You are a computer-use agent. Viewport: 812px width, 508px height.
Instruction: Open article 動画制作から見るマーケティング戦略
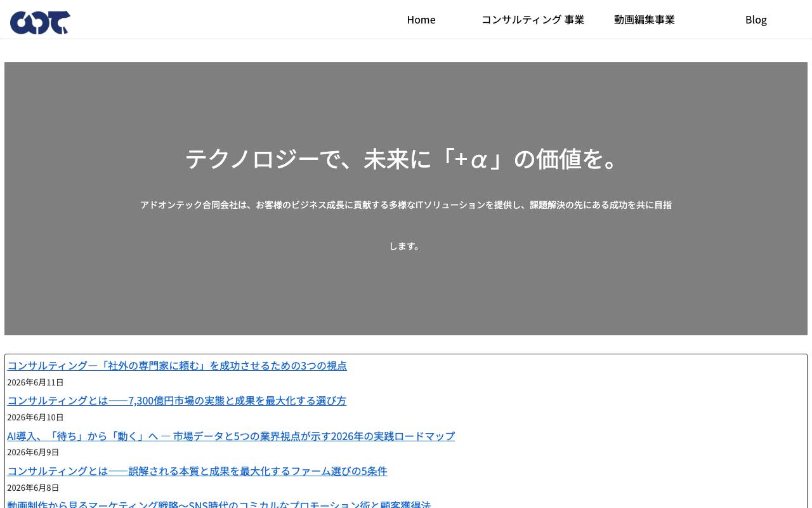pos(219,504)
